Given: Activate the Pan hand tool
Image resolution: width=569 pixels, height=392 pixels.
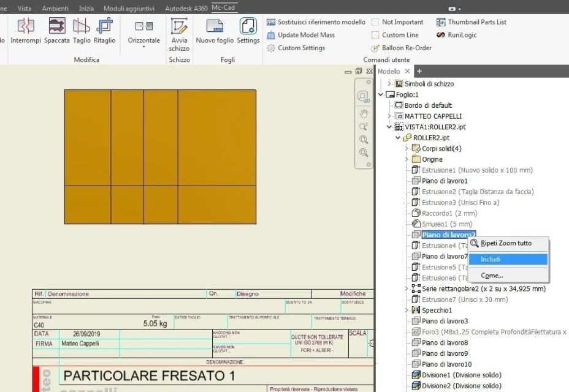Looking at the screenshot, I should coord(364,114).
